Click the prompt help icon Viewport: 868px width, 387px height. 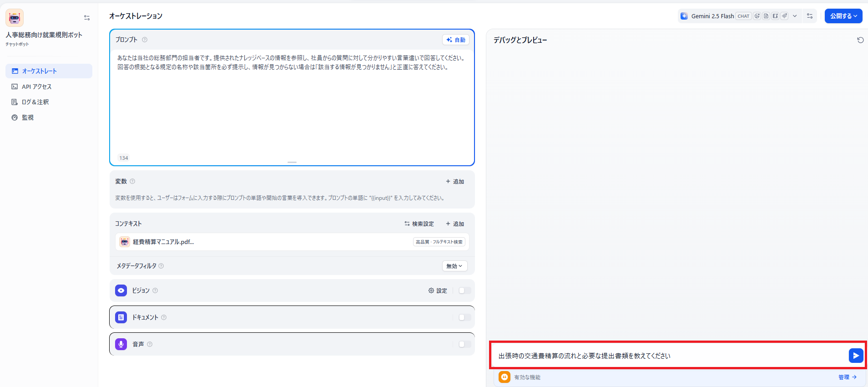point(145,40)
